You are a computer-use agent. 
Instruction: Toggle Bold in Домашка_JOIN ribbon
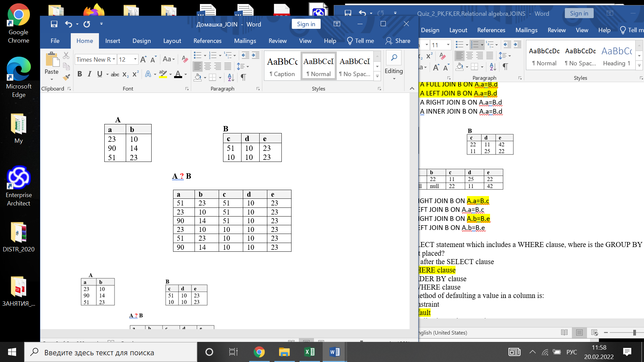(79, 74)
